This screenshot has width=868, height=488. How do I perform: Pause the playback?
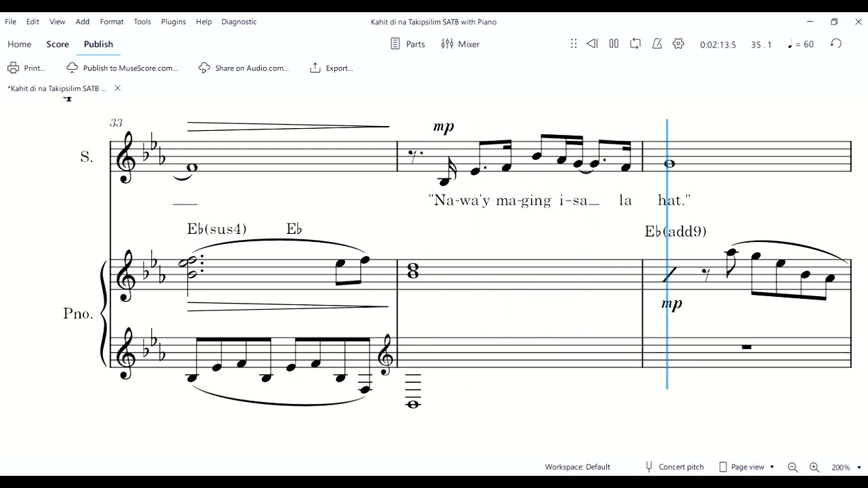click(614, 44)
